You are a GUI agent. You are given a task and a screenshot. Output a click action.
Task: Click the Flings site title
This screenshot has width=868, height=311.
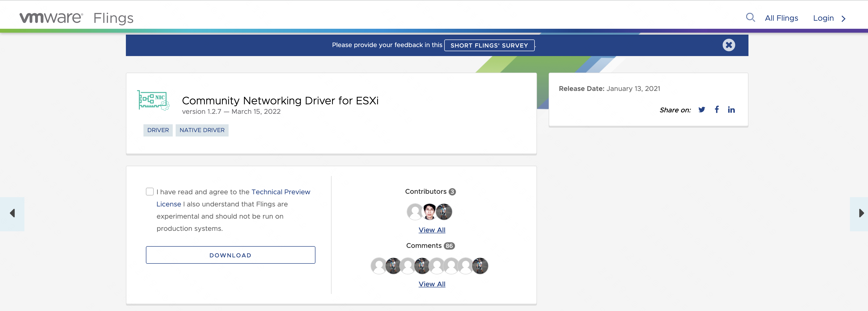tap(113, 19)
